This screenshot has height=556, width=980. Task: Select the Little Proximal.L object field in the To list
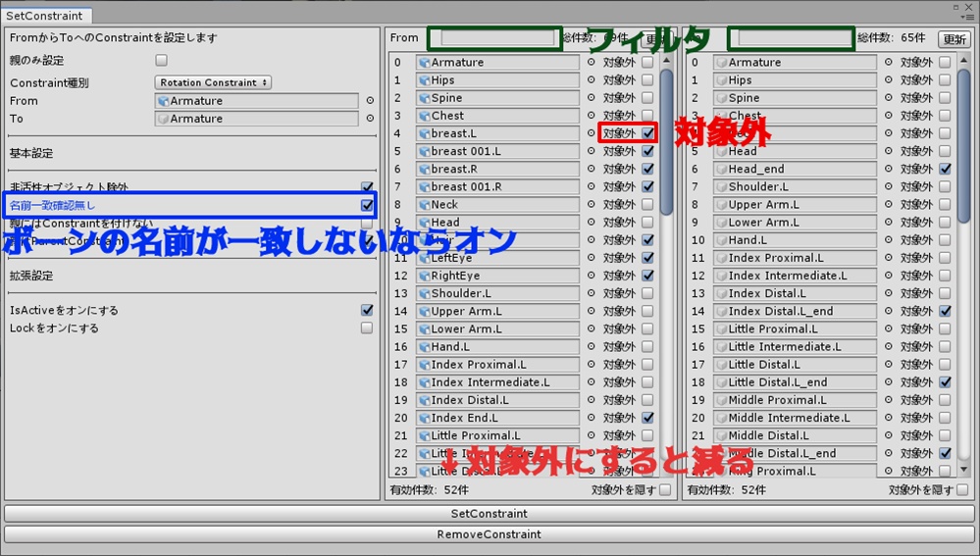pyautogui.click(x=795, y=329)
